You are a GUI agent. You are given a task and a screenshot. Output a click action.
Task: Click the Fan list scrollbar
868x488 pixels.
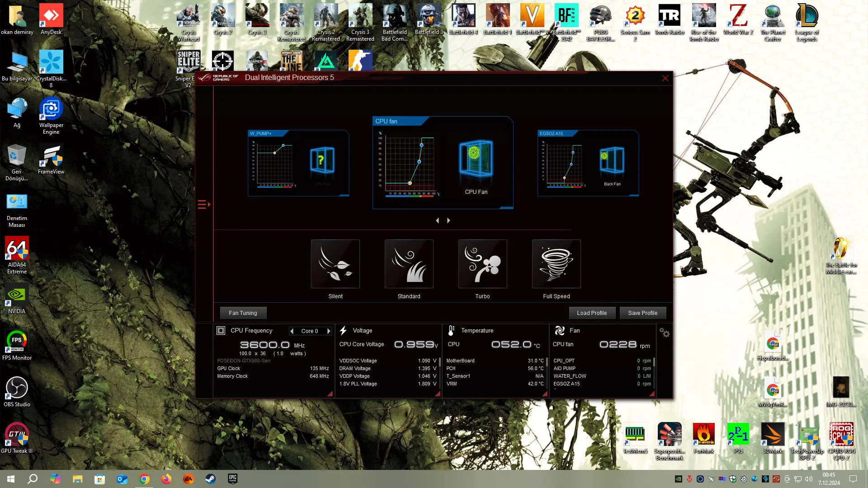click(x=654, y=362)
